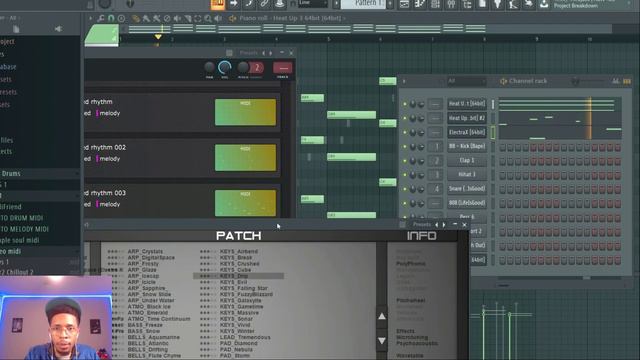Click the Heat Up #2 channel button

point(467,118)
